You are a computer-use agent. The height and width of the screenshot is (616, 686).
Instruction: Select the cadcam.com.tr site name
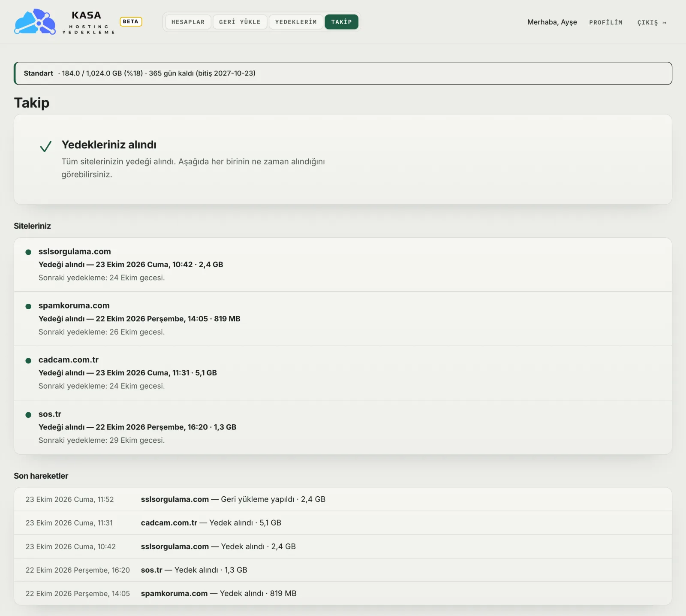(x=69, y=360)
